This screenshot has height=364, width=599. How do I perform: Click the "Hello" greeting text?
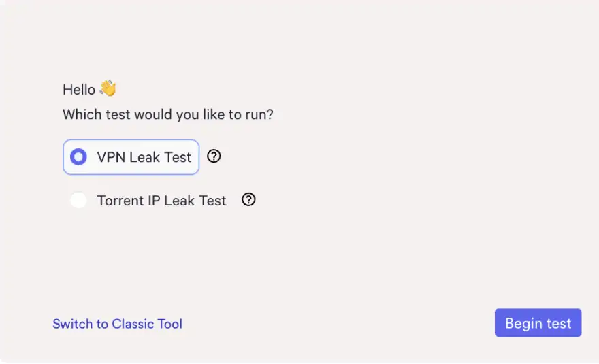click(x=79, y=90)
